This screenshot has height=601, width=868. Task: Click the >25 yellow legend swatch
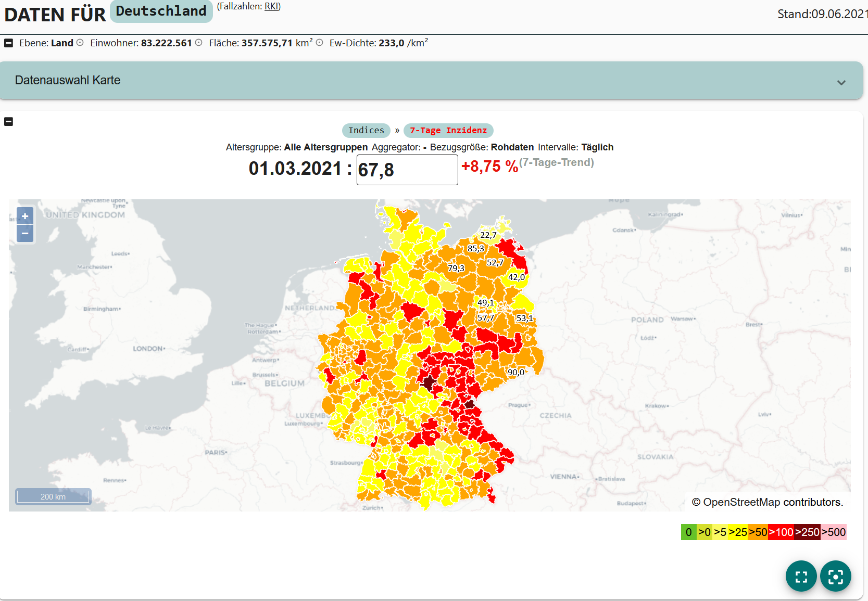coord(738,532)
